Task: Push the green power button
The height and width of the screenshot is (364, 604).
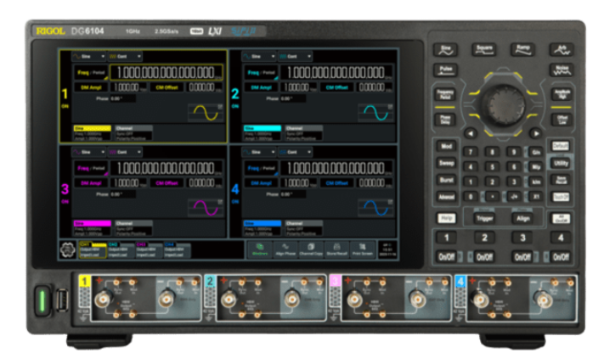Action: [x=42, y=300]
